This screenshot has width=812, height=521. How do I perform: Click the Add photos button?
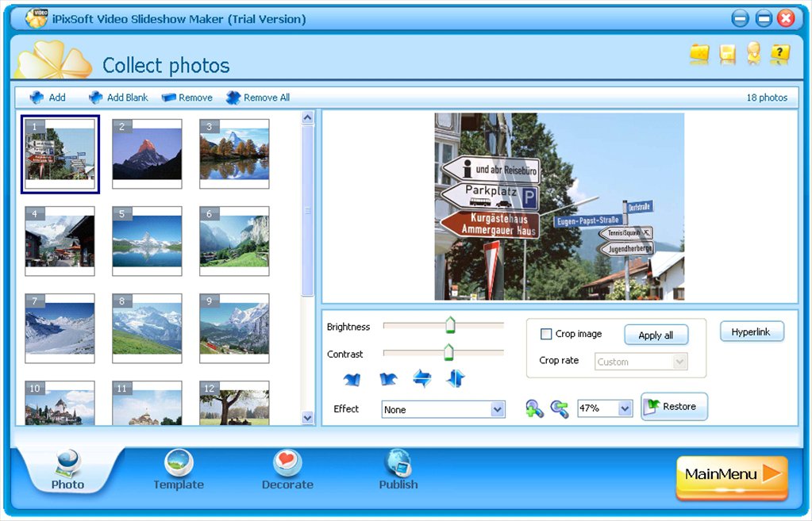click(x=48, y=98)
